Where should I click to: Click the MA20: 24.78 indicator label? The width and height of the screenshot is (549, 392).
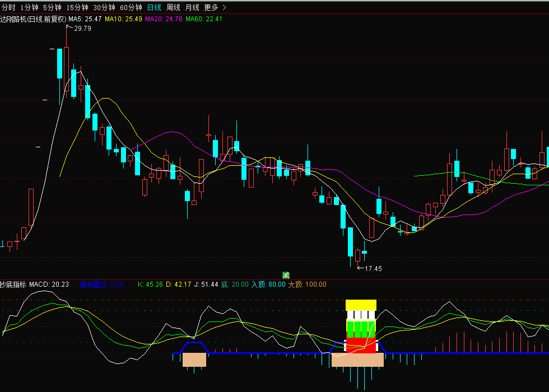point(164,19)
